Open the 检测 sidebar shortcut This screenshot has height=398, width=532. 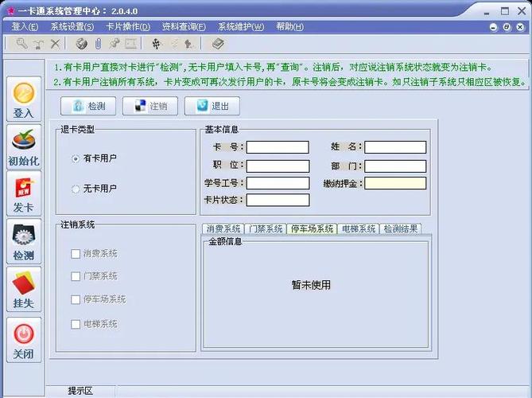[24, 241]
